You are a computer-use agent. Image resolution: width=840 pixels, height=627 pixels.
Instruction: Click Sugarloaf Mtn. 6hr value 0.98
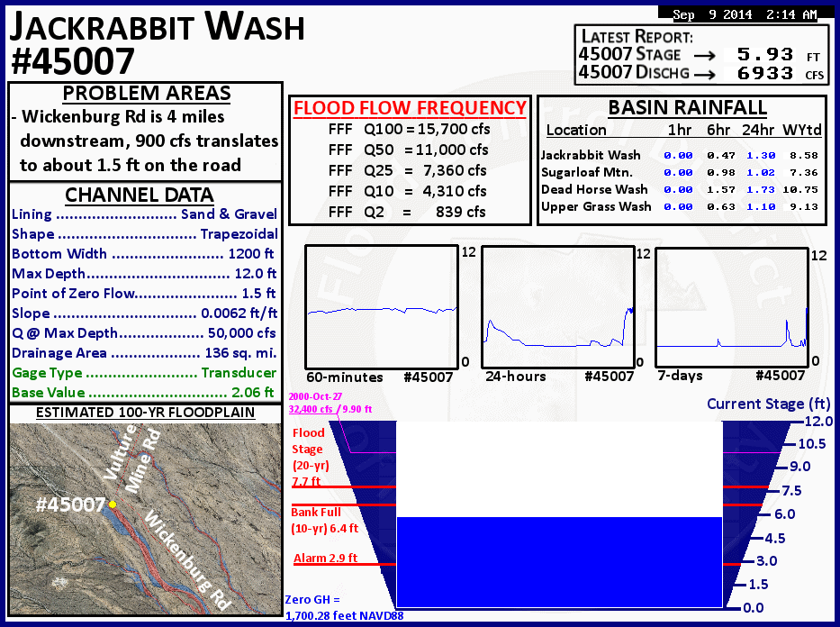pyautogui.click(x=720, y=173)
